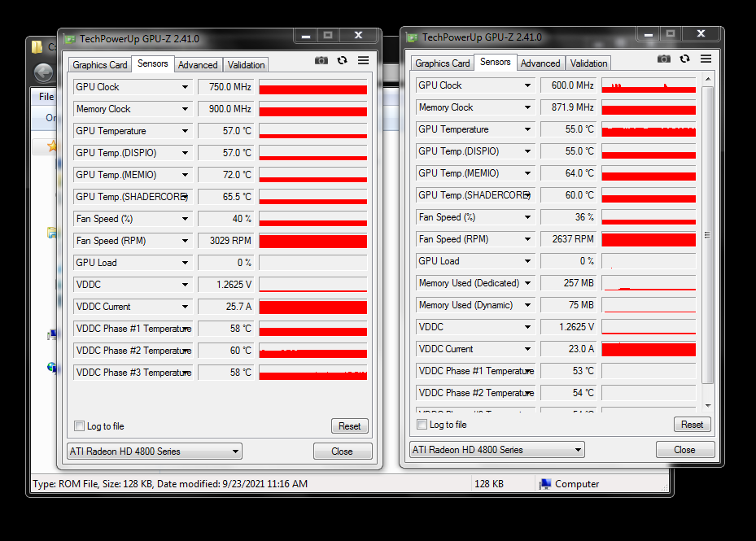
Task: Click Close button in right GPU-Z window
Action: (684, 450)
